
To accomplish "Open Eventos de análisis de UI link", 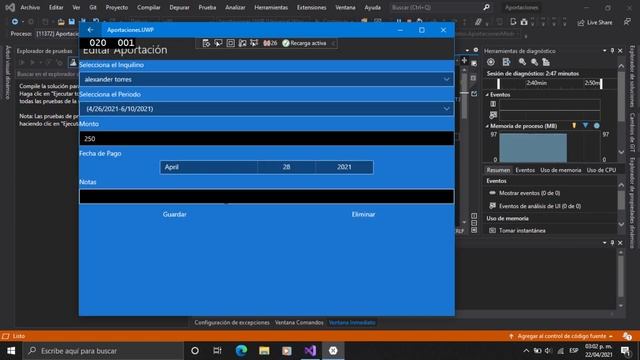I will click(540, 206).
